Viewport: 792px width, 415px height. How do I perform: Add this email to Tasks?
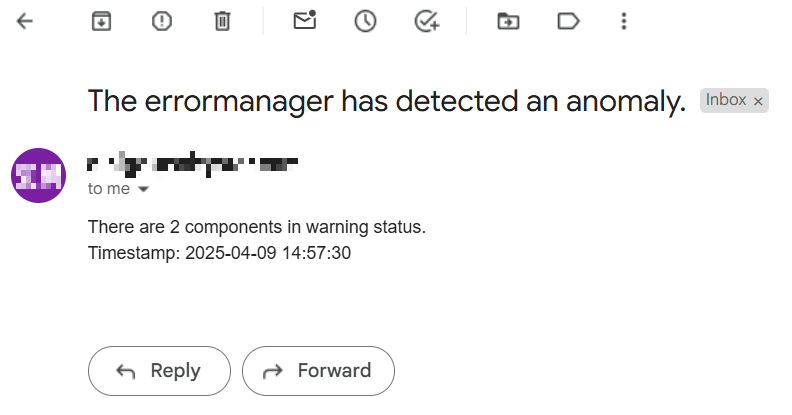pyautogui.click(x=427, y=21)
